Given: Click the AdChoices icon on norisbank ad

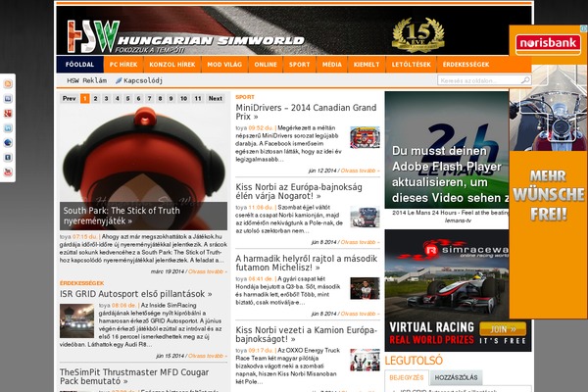Looking at the screenshot, I should pyautogui.click(x=584, y=28).
